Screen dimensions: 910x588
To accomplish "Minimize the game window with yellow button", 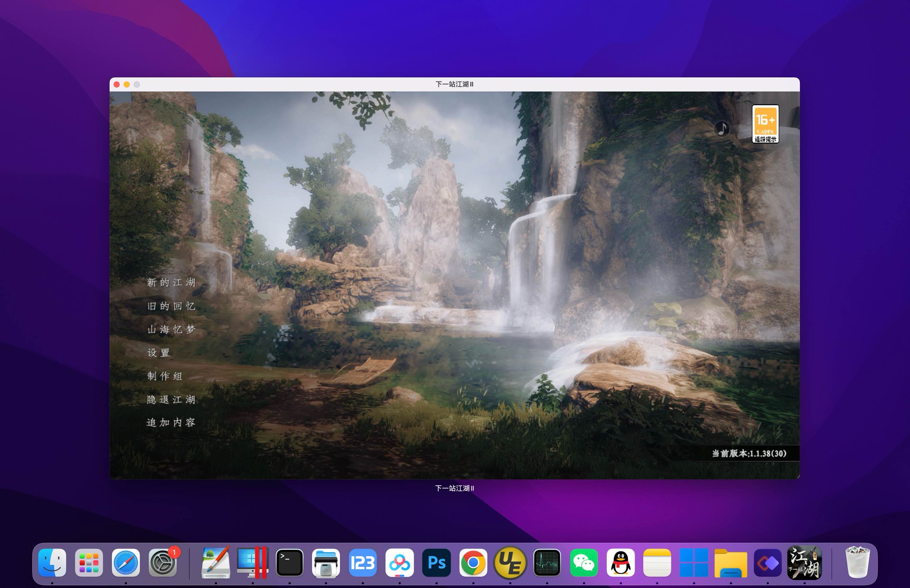I will pos(127,84).
